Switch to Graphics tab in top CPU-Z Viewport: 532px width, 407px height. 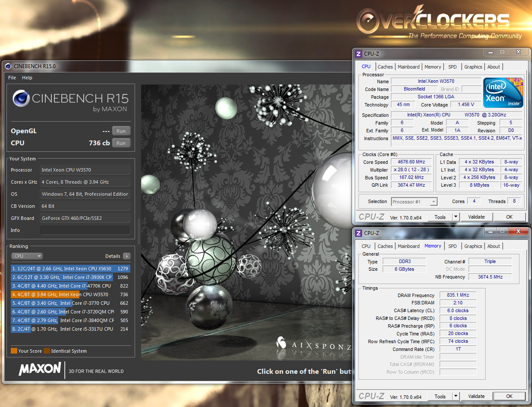point(473,67)
